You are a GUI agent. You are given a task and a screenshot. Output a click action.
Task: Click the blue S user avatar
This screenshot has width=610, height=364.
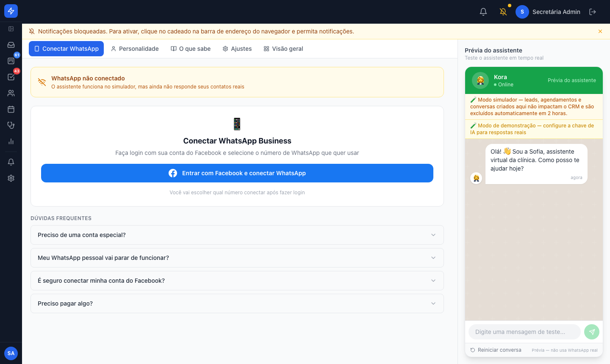(522, 12)
